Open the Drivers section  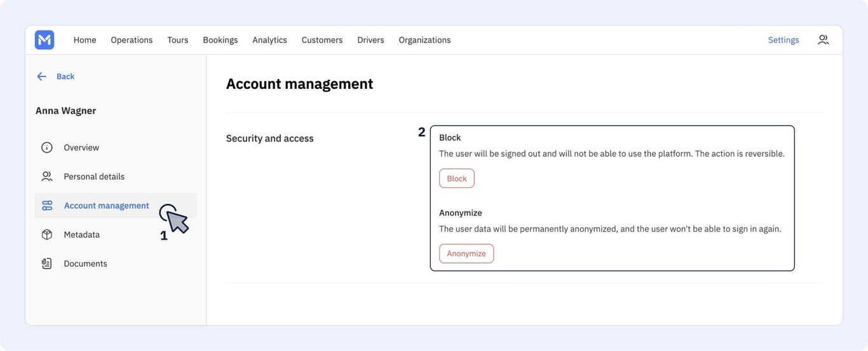click(370, 40)
